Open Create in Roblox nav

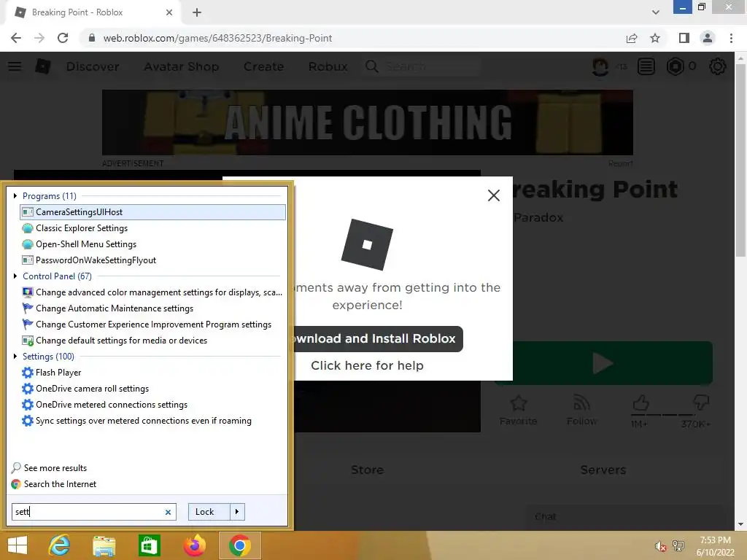[x=263, y=66]
